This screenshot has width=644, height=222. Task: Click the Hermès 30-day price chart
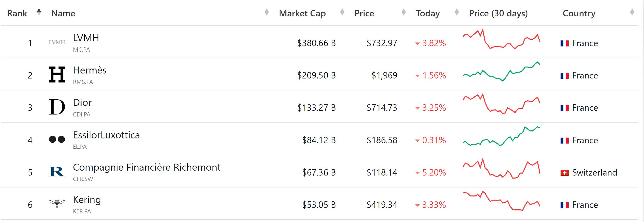(x=501, y=72)
